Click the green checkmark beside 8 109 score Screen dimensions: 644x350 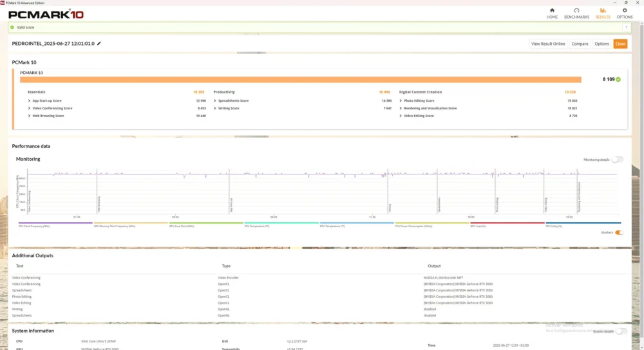pyautogui.click(x=618, y=80)
